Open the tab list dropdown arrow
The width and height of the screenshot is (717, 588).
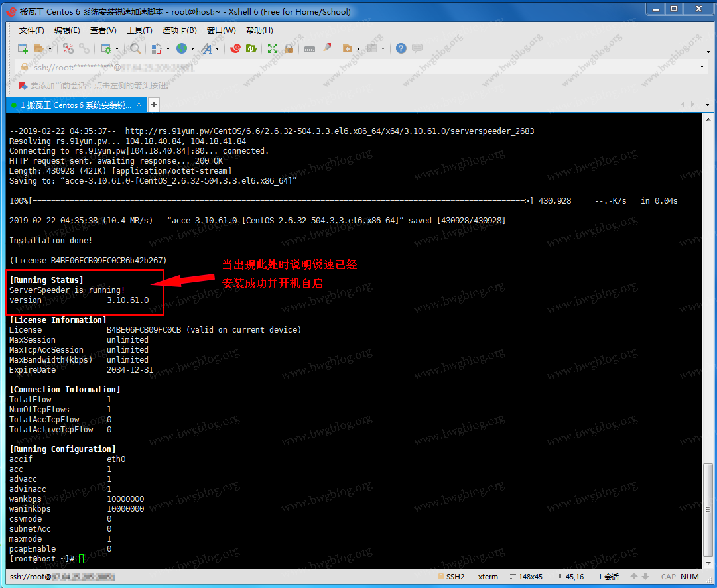pyautogui.click(x=707, y=105)
